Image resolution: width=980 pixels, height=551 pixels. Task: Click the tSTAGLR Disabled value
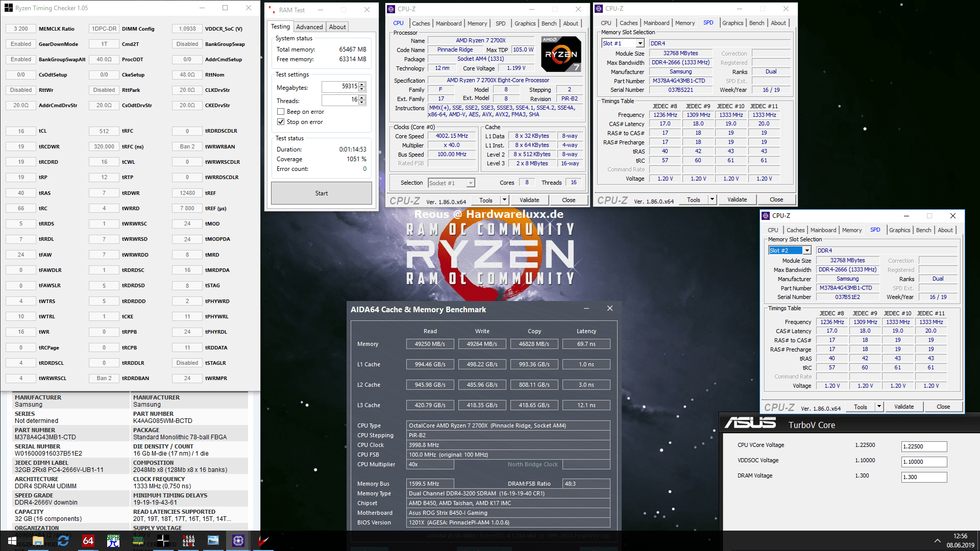click(x=187, y=363)
